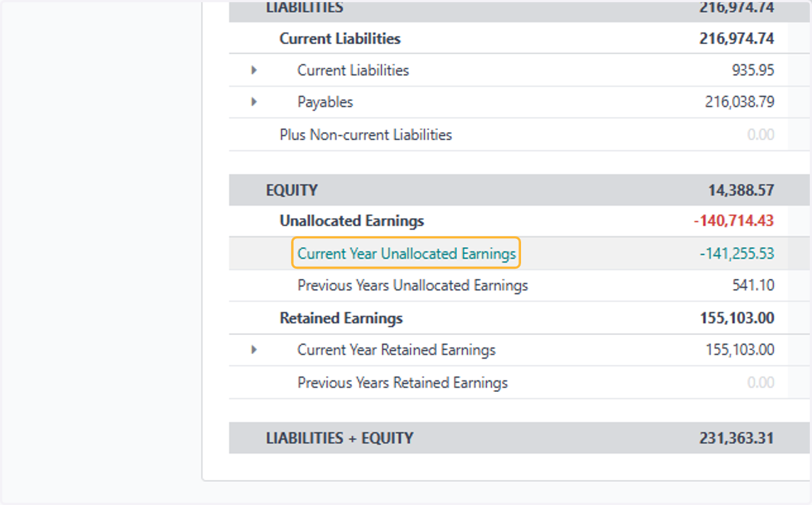This screenshot has height=505, width=812.
Task: Click the 935.95 amount
Action: [x=753, y=70]
